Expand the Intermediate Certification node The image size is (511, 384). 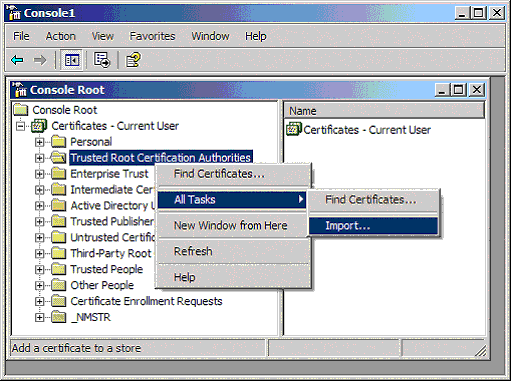[x=39, y=190]
